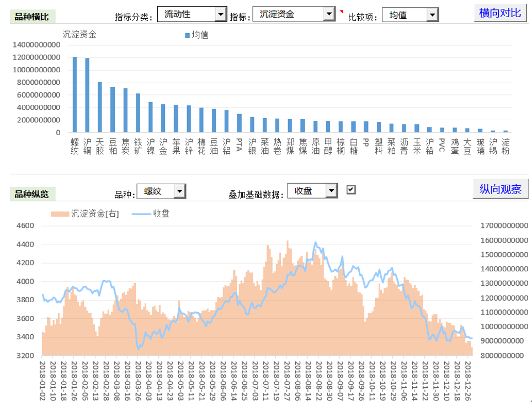Select the 品种纵览 section header

tap(31, 194)
